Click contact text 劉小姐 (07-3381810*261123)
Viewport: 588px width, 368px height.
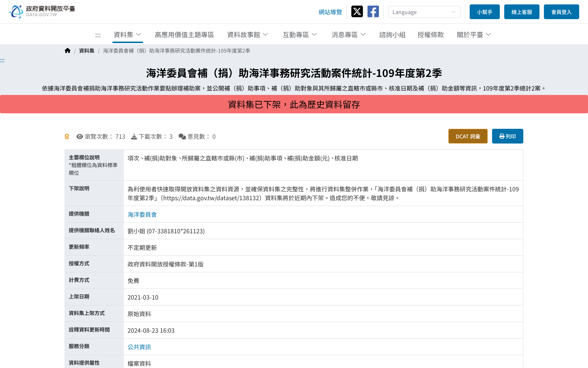pyautogui.click(x=166, y=231)
